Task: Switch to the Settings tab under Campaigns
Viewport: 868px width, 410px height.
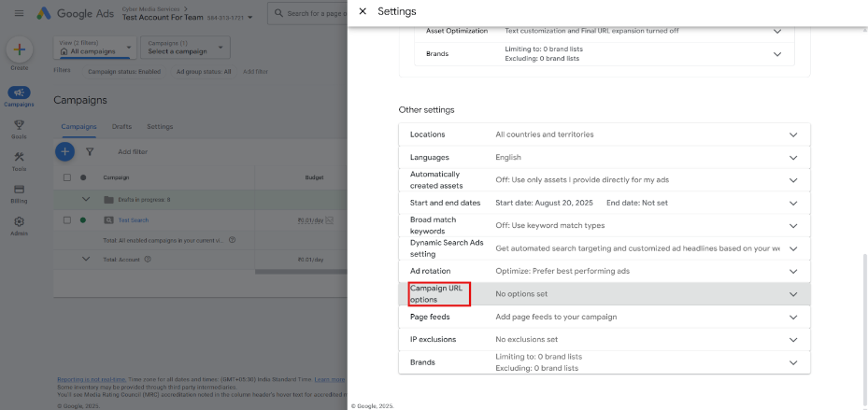Action: click(x=160, y=127)
